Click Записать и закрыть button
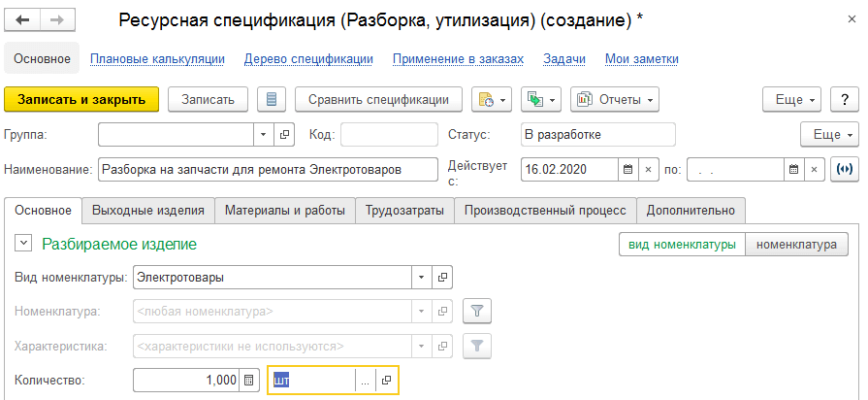The height and width of the screenshot is (400, 868). click(x=81, y=100)
